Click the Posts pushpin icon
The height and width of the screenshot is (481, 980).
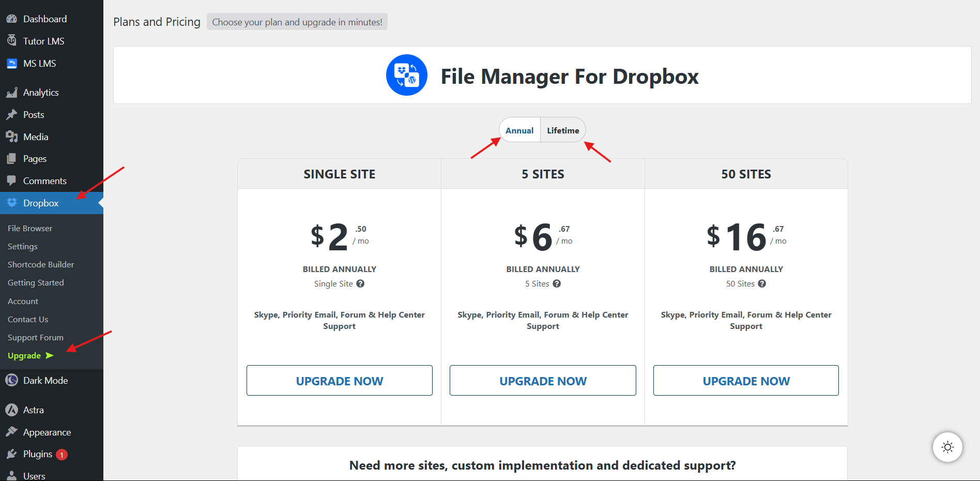tap(11, 115)
